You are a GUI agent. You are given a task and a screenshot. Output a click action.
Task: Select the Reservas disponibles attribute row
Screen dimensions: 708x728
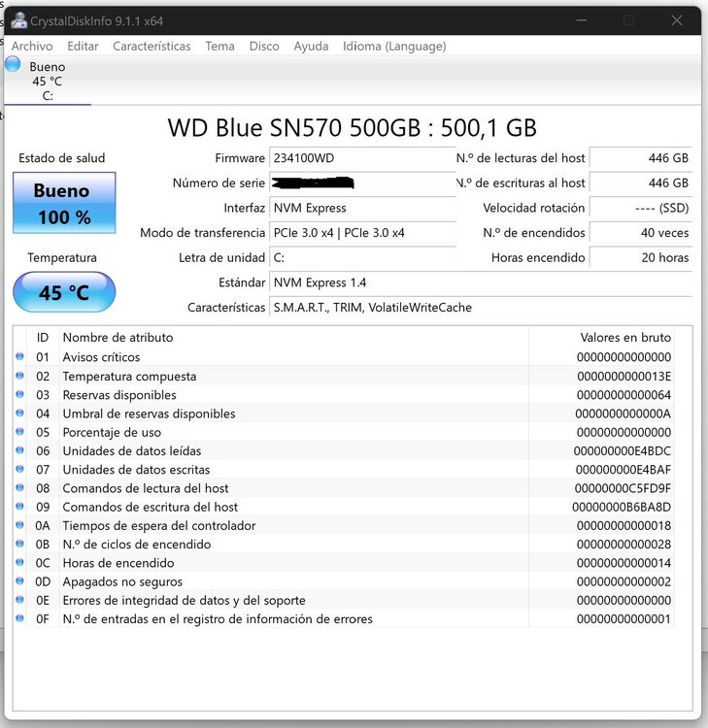(x=344, y=395)
